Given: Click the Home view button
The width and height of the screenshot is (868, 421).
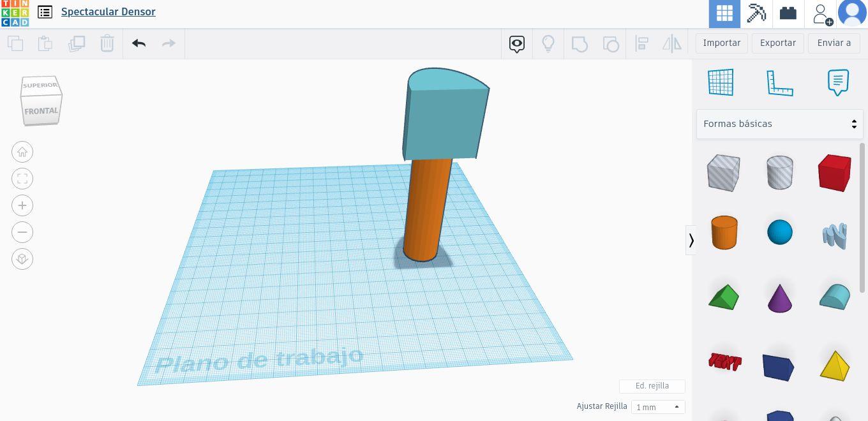Looking at the screenshot, I should pyautogui.click(x=22, y=152).
